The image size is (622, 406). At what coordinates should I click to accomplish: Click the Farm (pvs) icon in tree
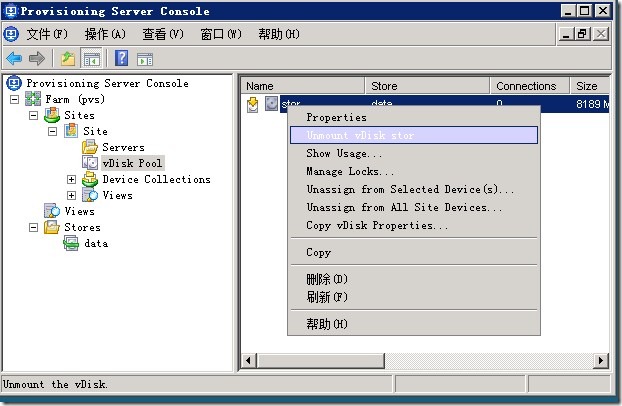coord(33,99)
